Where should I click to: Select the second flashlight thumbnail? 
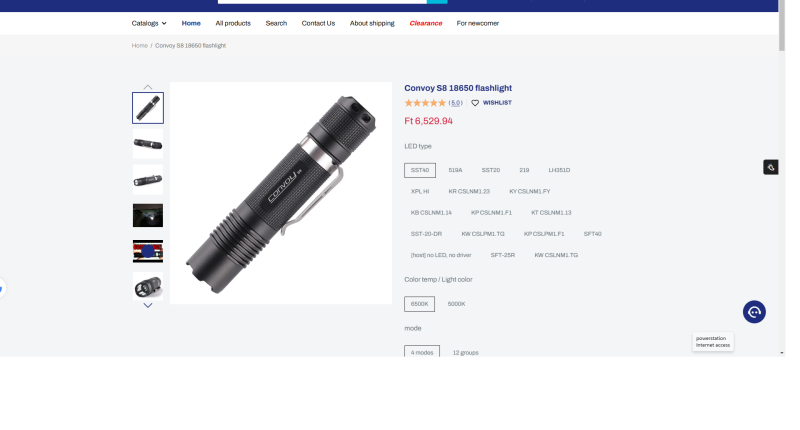(148, 144)
